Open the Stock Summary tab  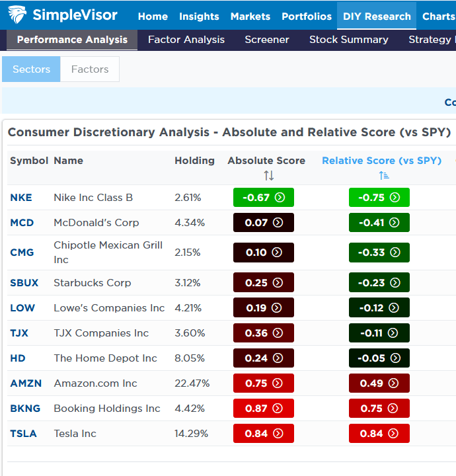coord(349,40)
